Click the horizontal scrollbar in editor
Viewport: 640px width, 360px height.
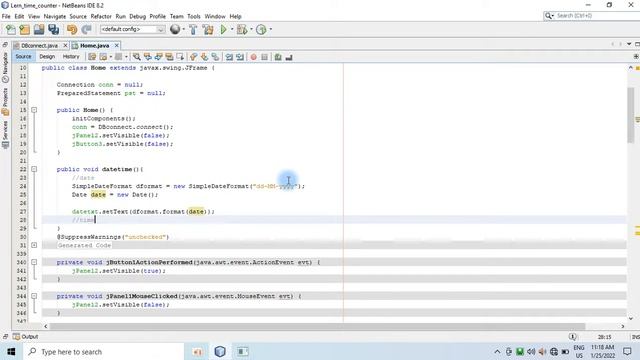[317, 327]
